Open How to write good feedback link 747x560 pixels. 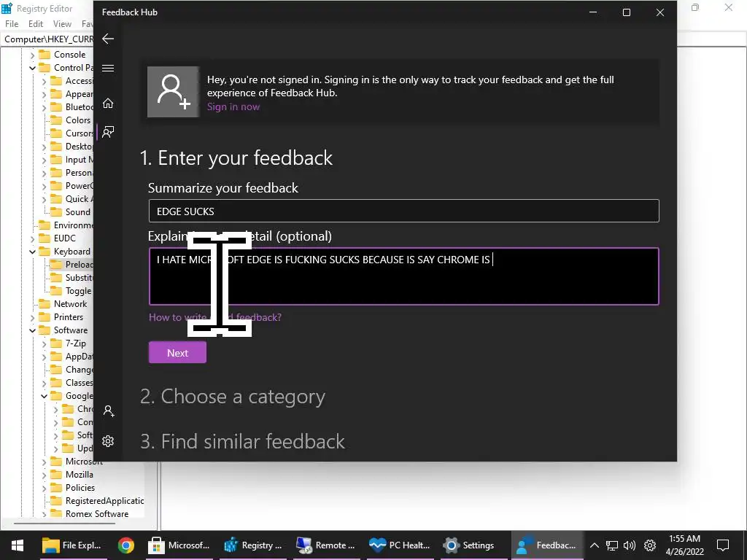[215, 317]
